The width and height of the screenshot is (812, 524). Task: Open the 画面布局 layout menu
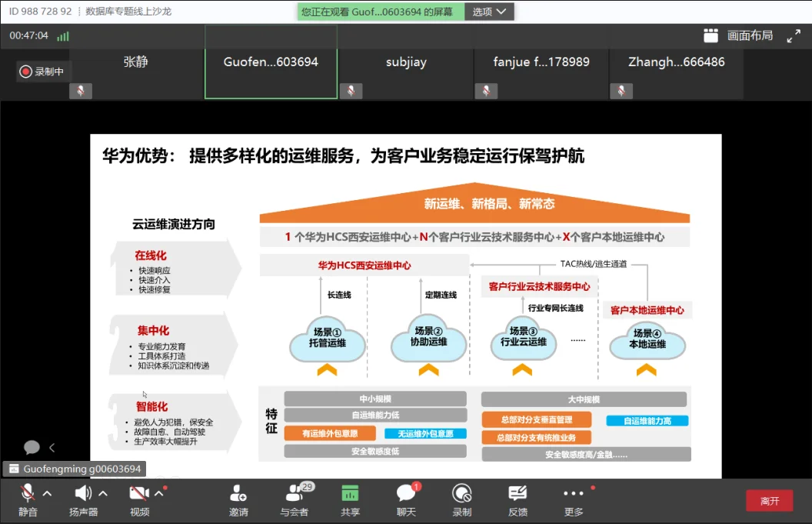pos(739,36)
